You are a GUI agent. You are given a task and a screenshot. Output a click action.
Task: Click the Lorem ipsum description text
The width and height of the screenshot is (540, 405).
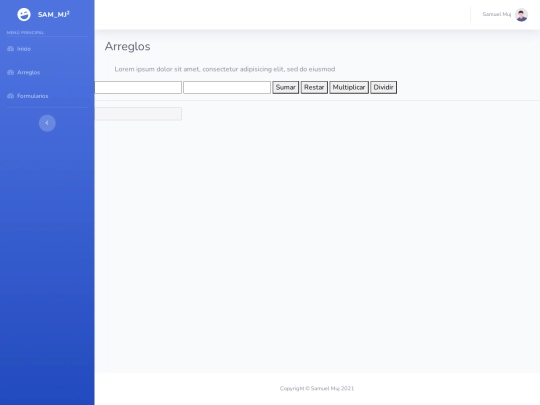tap(225, 69)
